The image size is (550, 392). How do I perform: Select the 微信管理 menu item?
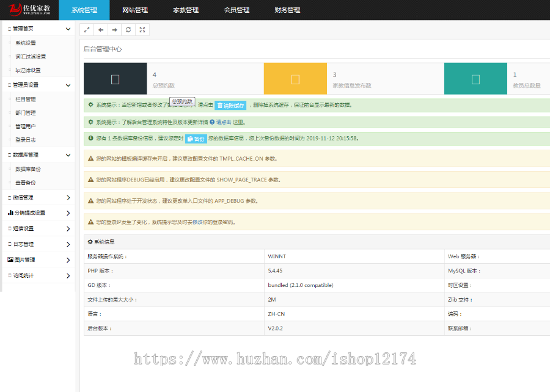click(x=23, y=197)
